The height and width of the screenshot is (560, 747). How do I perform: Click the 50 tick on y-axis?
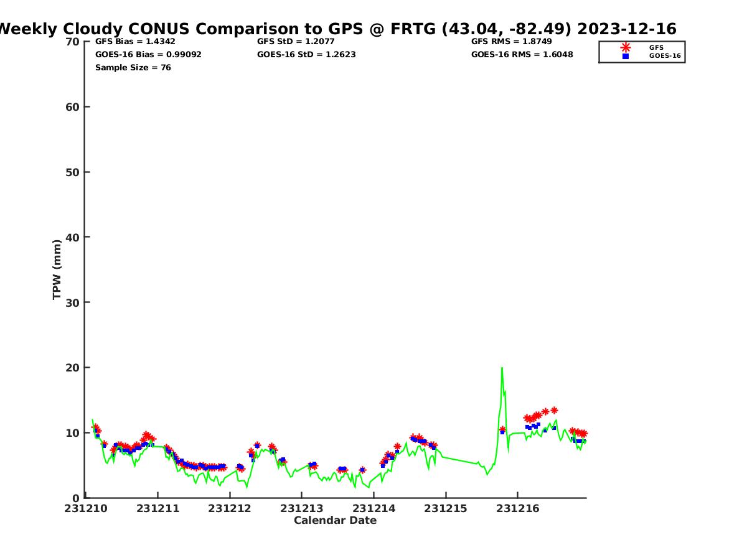[x=73, y=172]
